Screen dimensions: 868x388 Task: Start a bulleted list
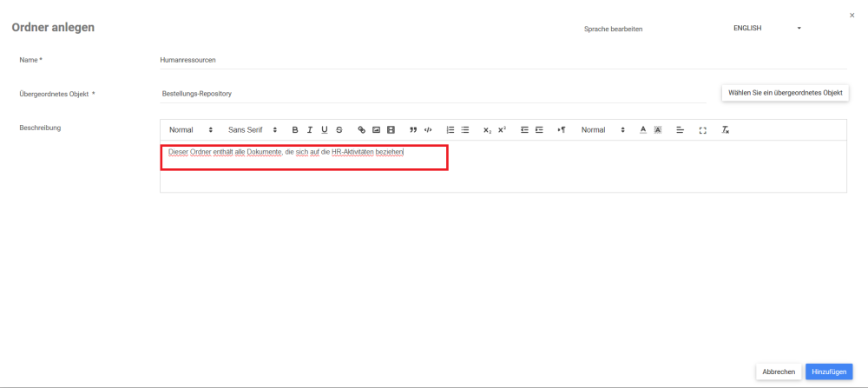465,130
